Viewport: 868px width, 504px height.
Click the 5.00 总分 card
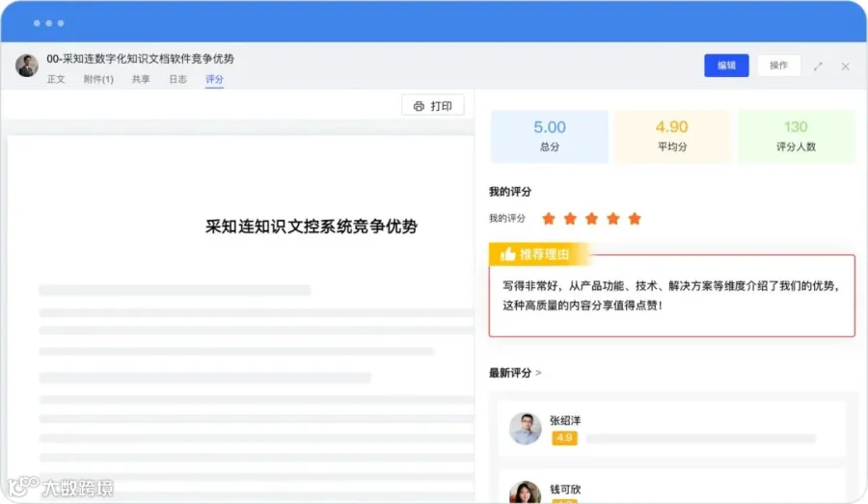[550, 136]
